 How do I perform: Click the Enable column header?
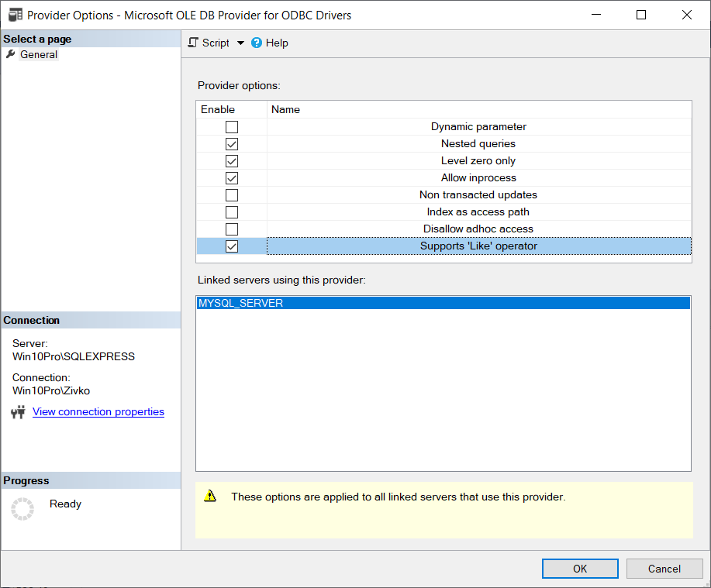[232, 110]
